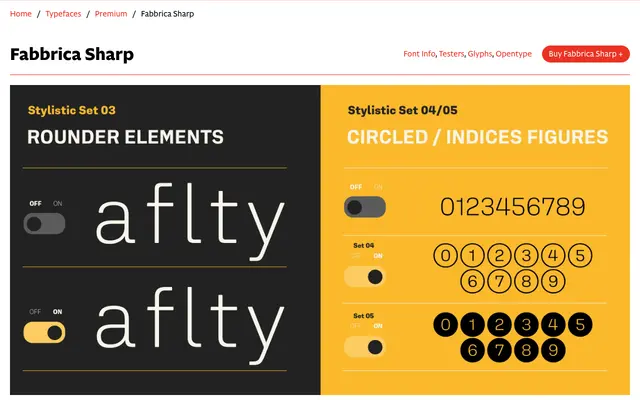640x400 pixels.
Task: Click the Stylistic Set 04/05 label
Action: coord(402,110)
